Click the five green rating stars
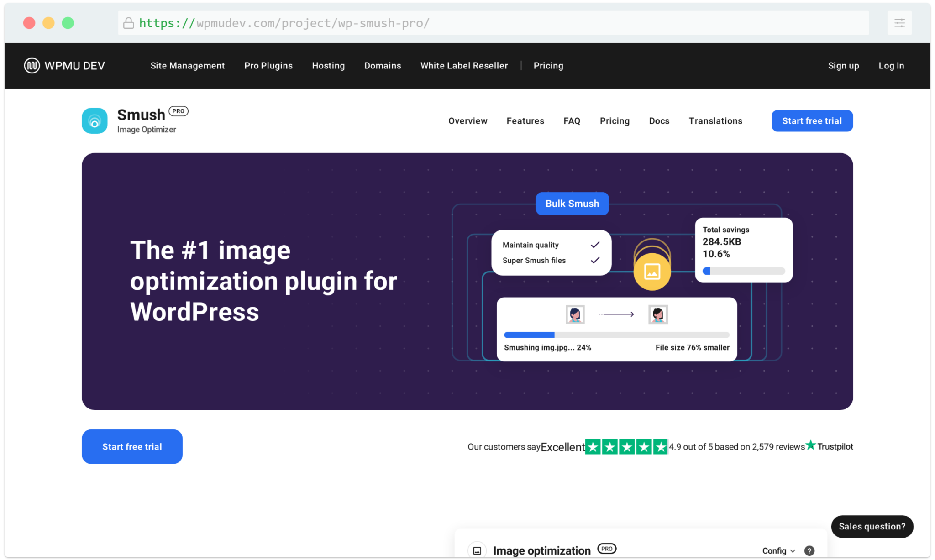The width and height of the screenshot is (935, 560). click(x=626, y=447)
